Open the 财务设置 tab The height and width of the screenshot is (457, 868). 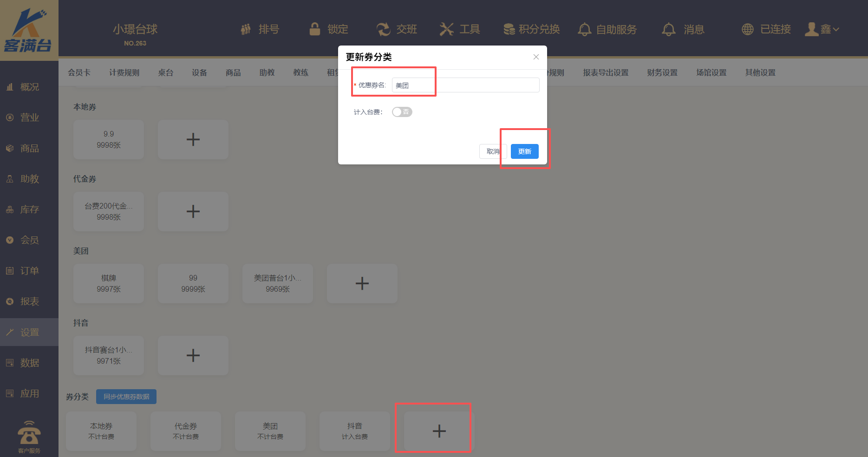(x=662, y=72)
